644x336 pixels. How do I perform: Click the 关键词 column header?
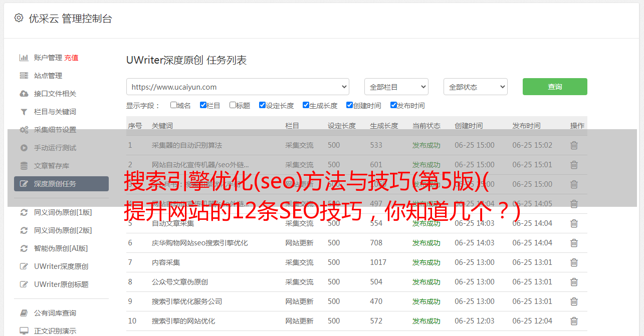(x=162, y=126)
